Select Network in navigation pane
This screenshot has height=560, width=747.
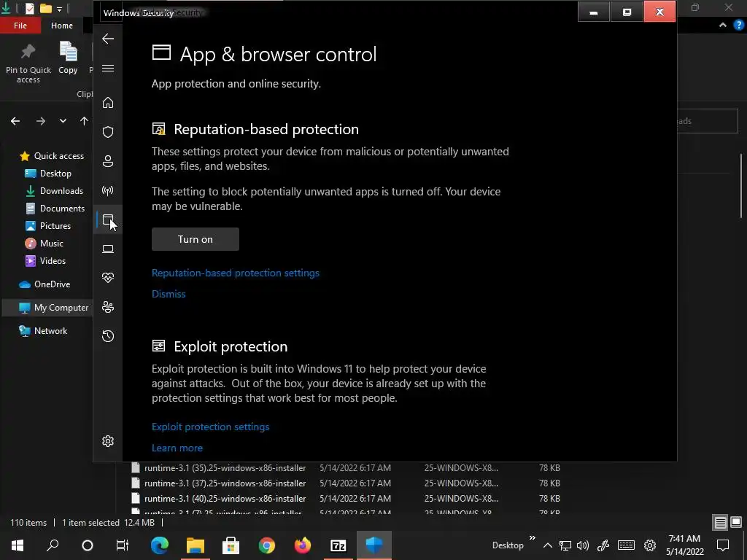pyautogui.click(x=43, y=331)
